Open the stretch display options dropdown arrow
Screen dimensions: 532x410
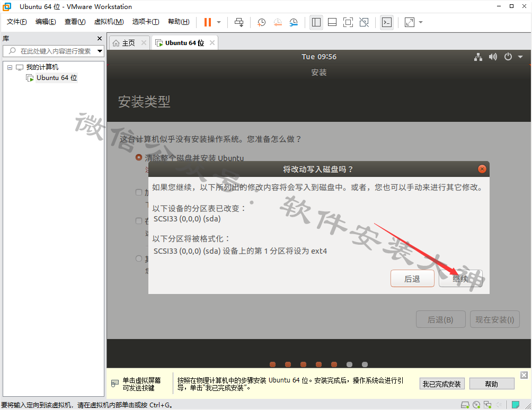[421, 22]
